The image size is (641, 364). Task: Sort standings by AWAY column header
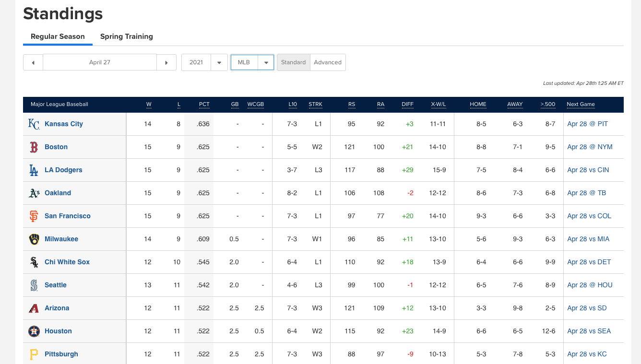click(515, 104)
